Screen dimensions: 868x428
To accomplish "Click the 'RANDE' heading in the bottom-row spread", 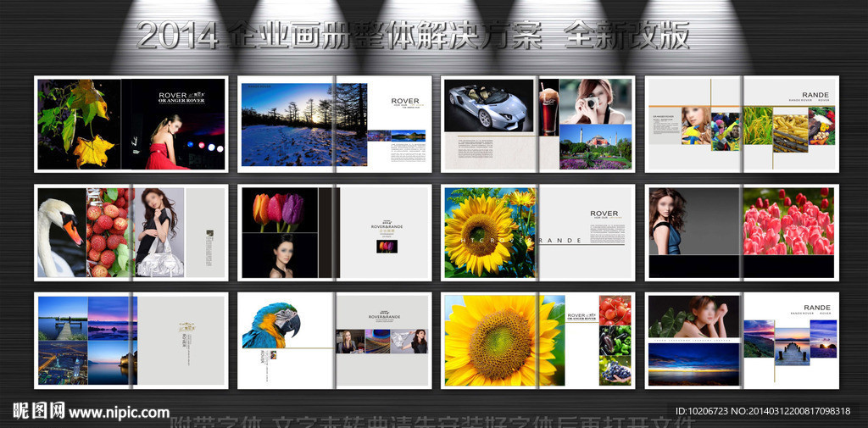I will pyautogui.click(x=817, y=308).
